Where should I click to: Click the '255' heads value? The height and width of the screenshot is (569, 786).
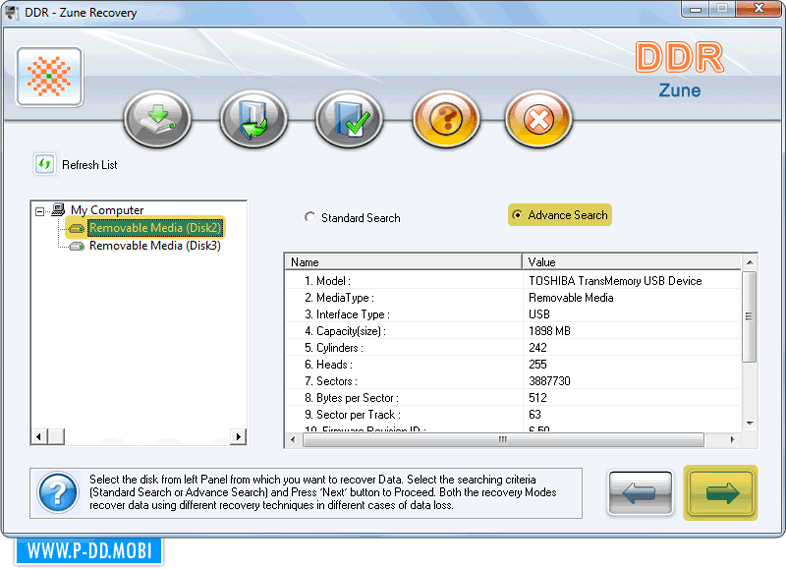click(x=537, y=364)
